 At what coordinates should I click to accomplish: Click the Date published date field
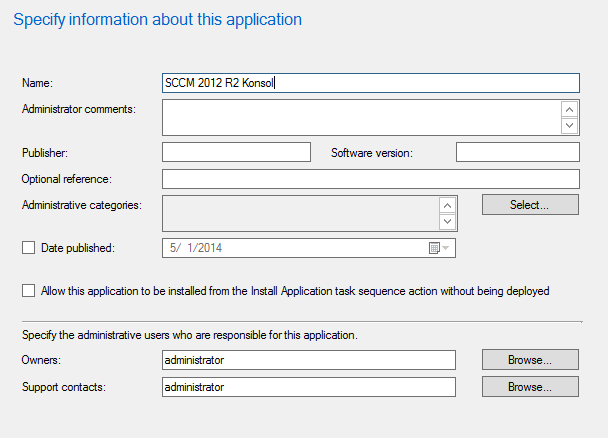pyautogui.click(x=290, y=247)
